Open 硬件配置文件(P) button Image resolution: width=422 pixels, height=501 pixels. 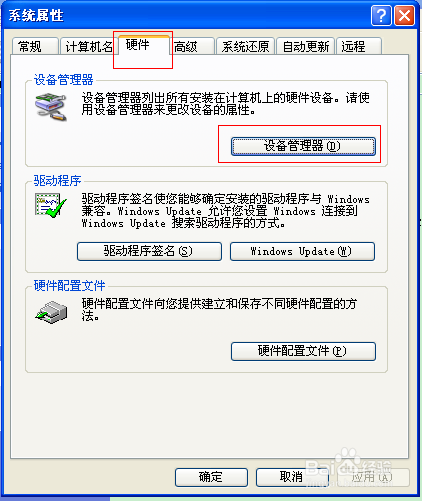(303, 351)
